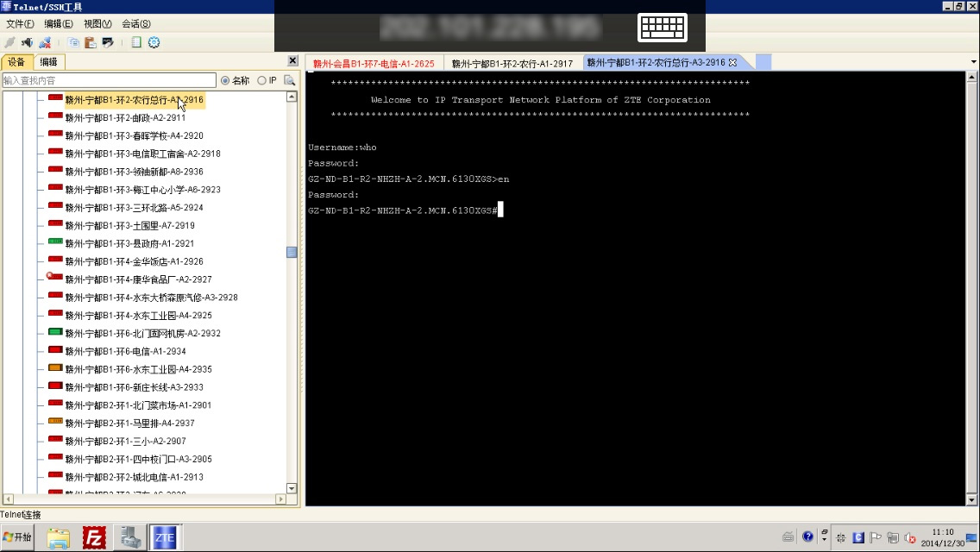Switch to the 编辑 panel tab
This screenshot has width=980, height=552.
pos(48,62)
